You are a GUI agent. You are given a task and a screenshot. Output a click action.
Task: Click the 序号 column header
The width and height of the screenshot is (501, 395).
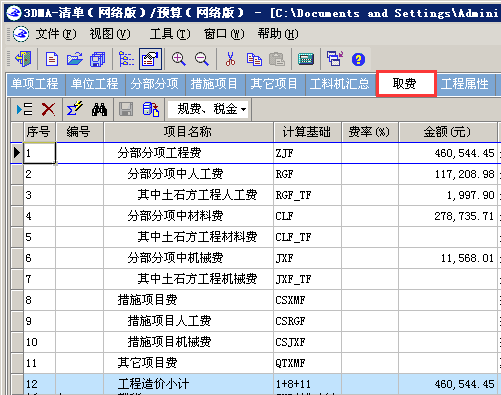39,132
